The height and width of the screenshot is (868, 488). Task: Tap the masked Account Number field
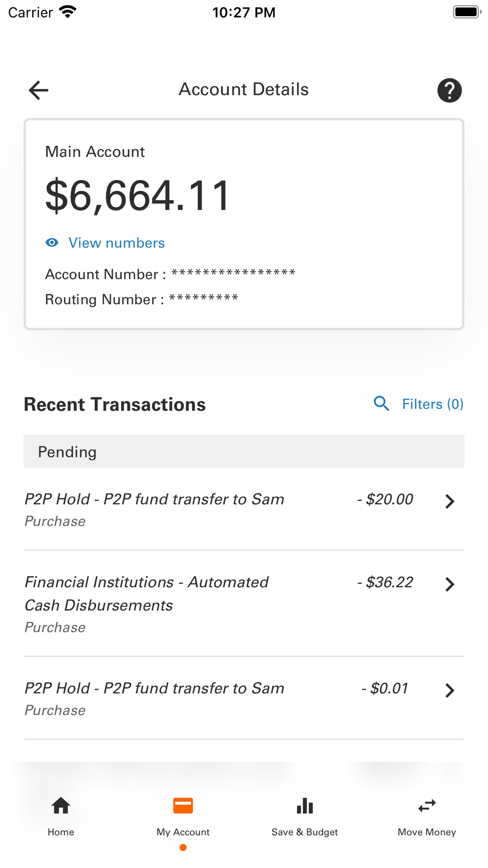click(233, 273)
